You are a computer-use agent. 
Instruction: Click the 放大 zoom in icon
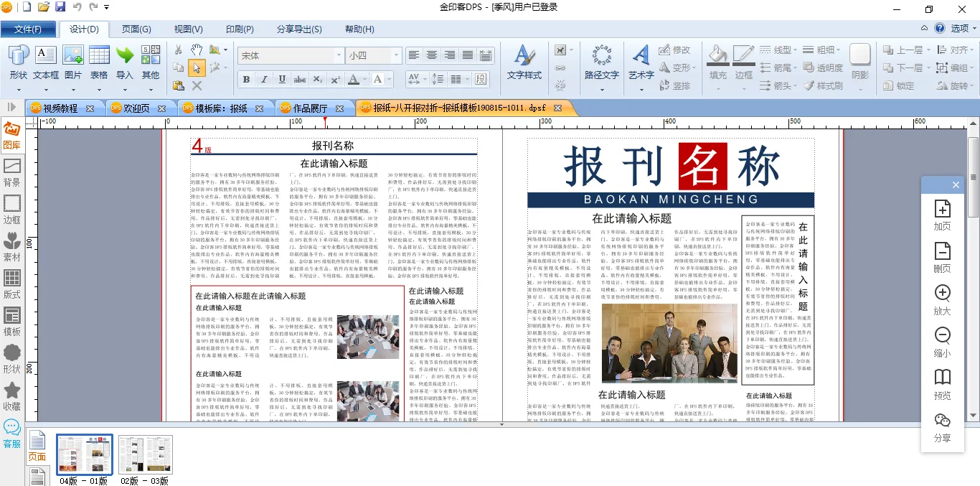(x=942, y=299)
